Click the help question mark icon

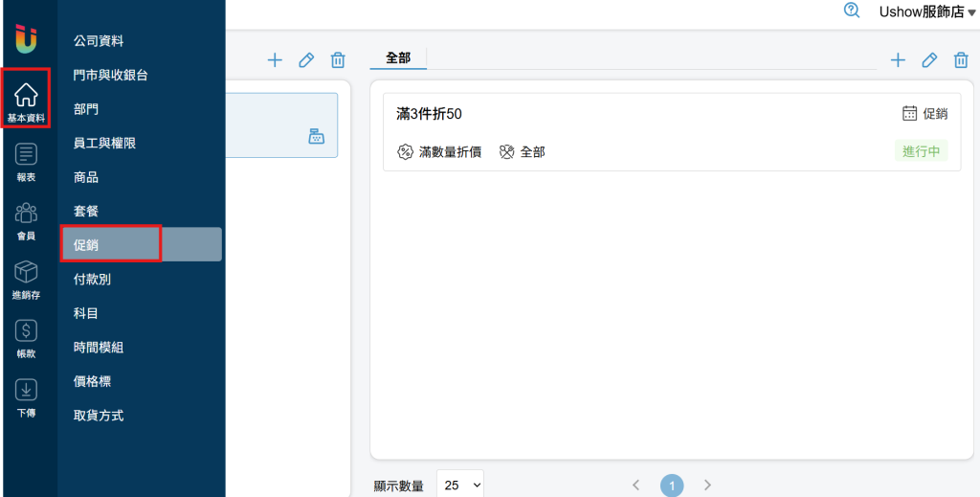click(x=852, y=10)
